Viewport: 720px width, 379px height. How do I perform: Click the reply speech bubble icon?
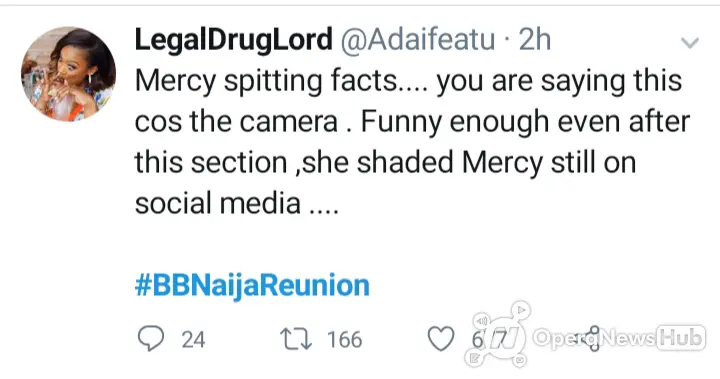(x=151, y=339)
